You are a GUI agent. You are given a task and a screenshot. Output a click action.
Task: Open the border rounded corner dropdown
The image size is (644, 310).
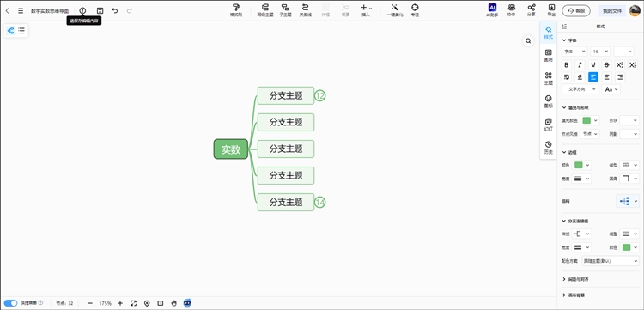tap(629, 179)
